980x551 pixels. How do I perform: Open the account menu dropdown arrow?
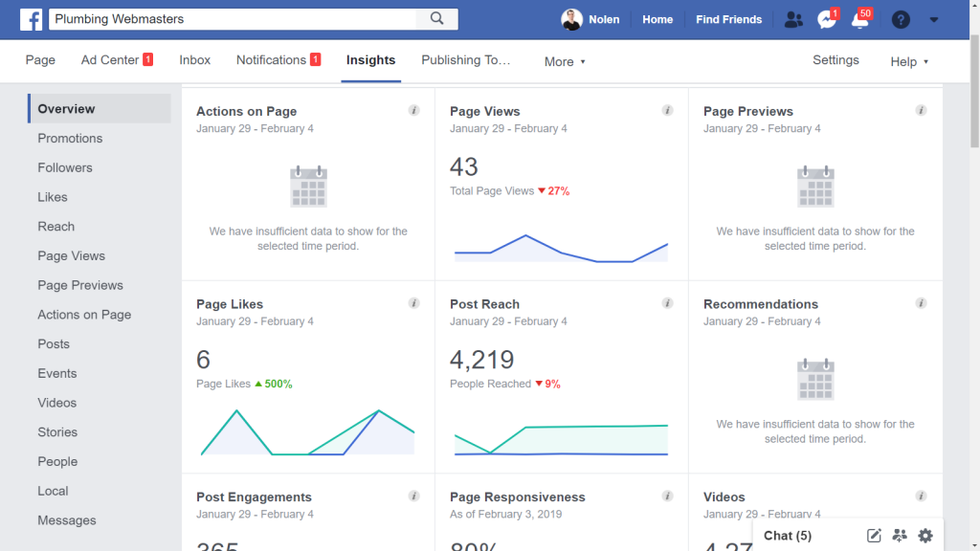934,19
